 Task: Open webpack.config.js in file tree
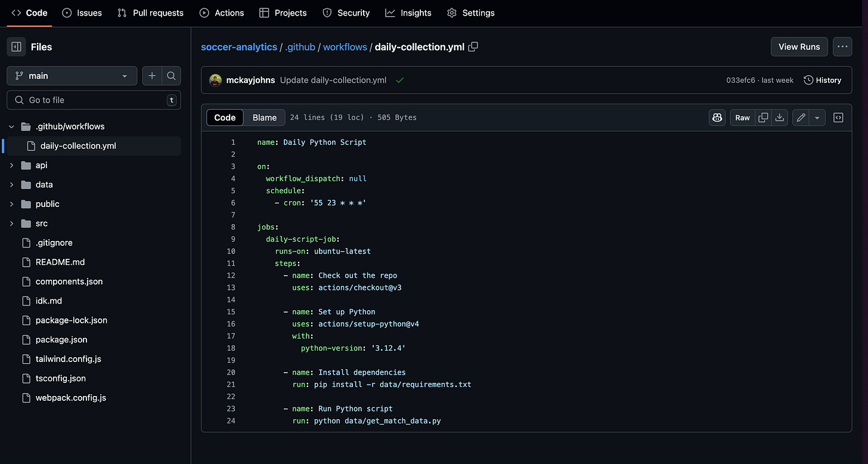tap(71, 398)
